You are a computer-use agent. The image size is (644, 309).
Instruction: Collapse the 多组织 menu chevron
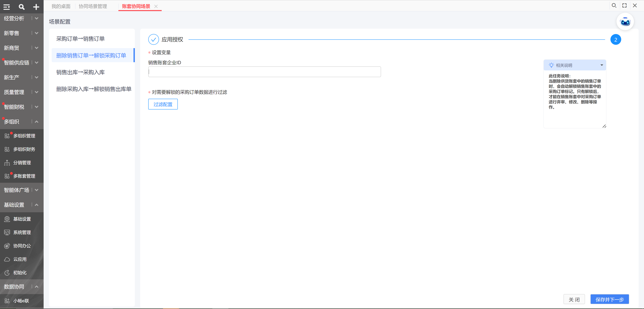coord(37,122)
